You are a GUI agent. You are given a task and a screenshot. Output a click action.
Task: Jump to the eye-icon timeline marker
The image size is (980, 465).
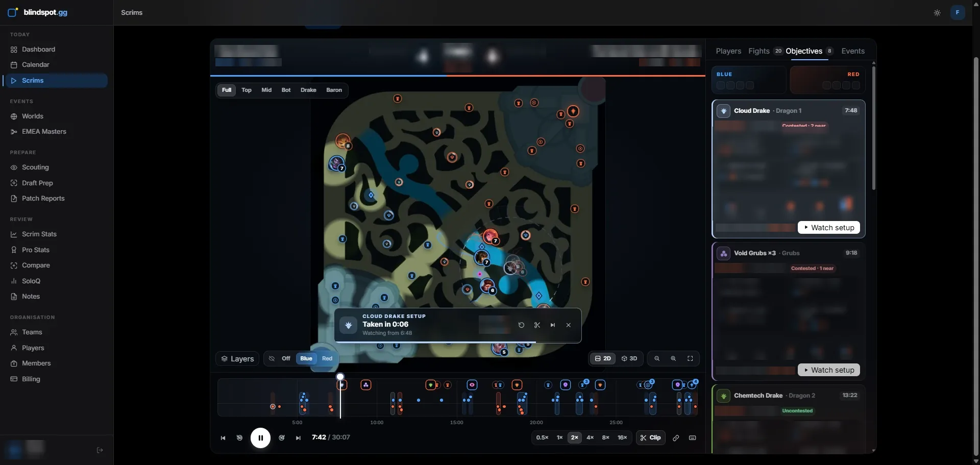click(x=472, y=385)
